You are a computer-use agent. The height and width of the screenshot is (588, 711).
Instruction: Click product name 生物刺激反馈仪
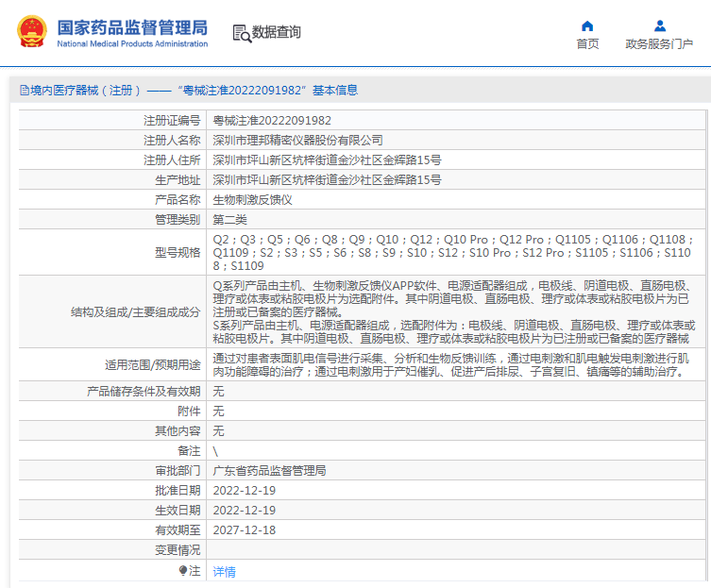252,200
